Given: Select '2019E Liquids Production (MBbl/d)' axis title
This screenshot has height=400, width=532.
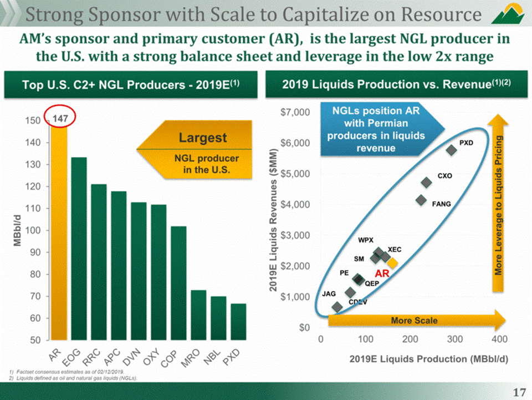Looking at the screenshot, I should [x=429, y=359].
